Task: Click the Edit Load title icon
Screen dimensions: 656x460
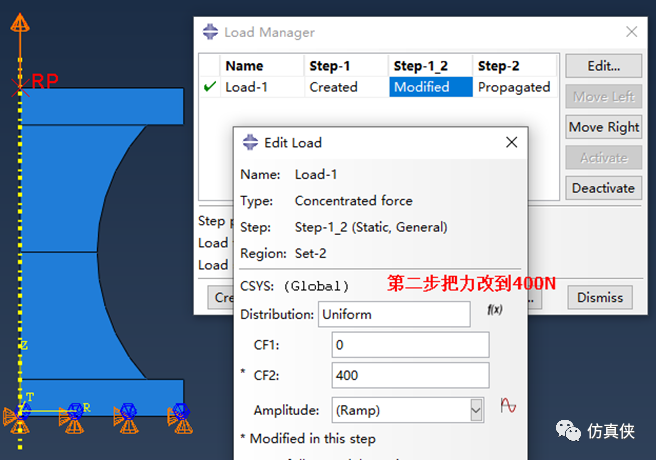Action: pyautogui.click(x=250, y=142)
